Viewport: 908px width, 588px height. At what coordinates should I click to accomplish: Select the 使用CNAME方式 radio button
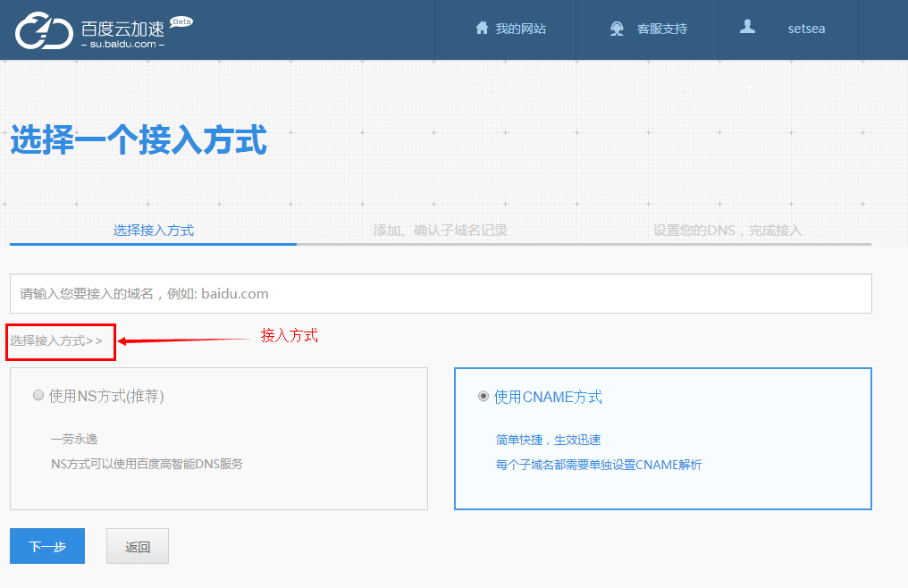[483, 396]
